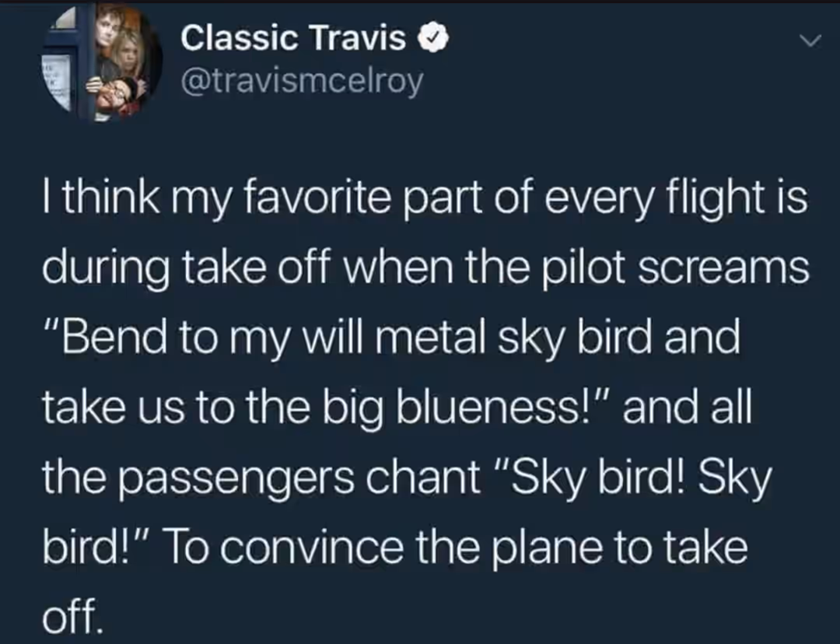Click the words "pilot screams" in tweet
Screen dimensions: 840x644
[x=676, y=268]
